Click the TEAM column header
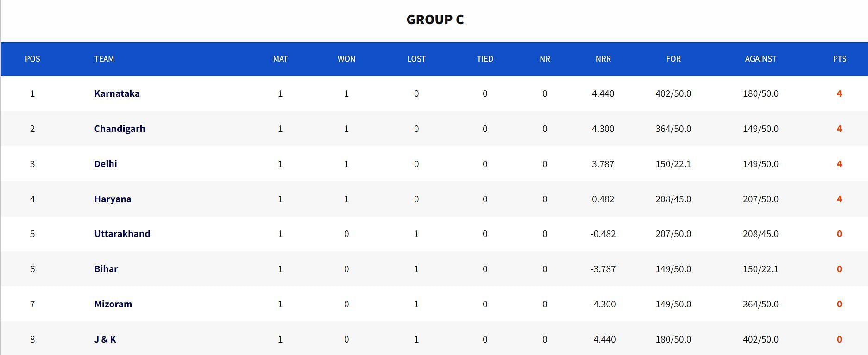Screen dimensions: 868x355 click(x=104, y=59)
